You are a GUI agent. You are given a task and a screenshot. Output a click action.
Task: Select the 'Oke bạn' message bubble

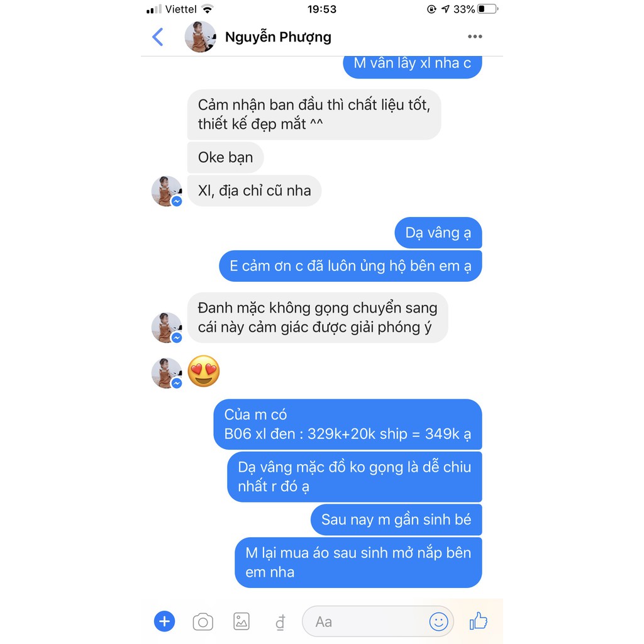click(225, 157)
